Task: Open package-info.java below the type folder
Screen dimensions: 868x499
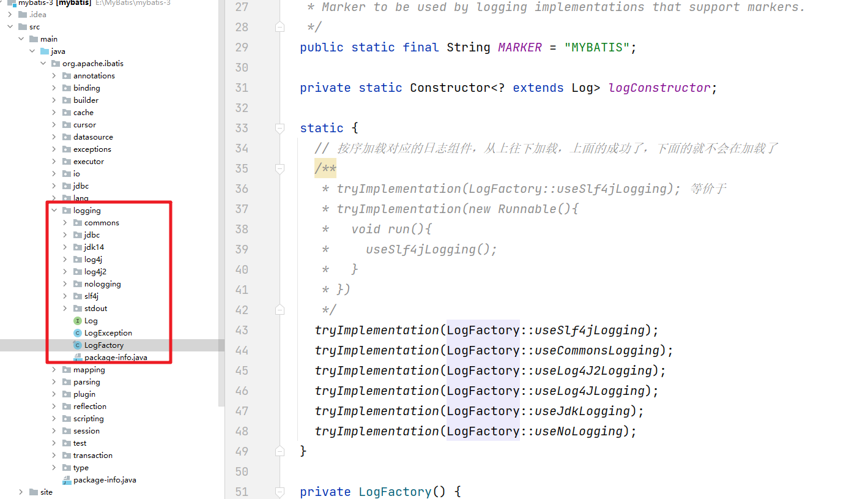Action: [x=105, y=480]
